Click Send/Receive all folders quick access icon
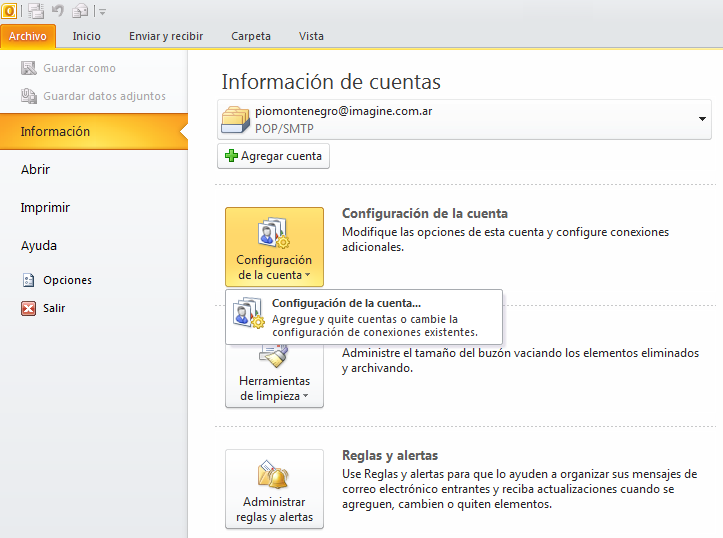Screen dimensions: 723x538 click(x=36, y=11)
